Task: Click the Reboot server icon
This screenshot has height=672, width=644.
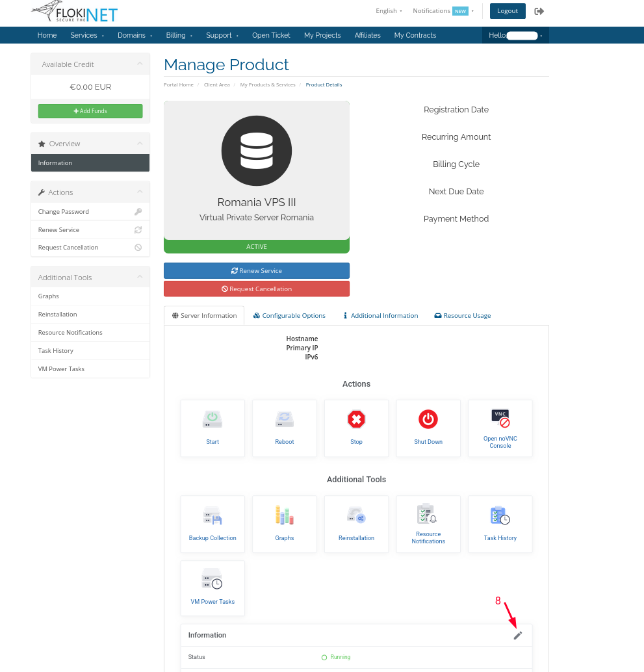Action: click(x=284, y=420)
